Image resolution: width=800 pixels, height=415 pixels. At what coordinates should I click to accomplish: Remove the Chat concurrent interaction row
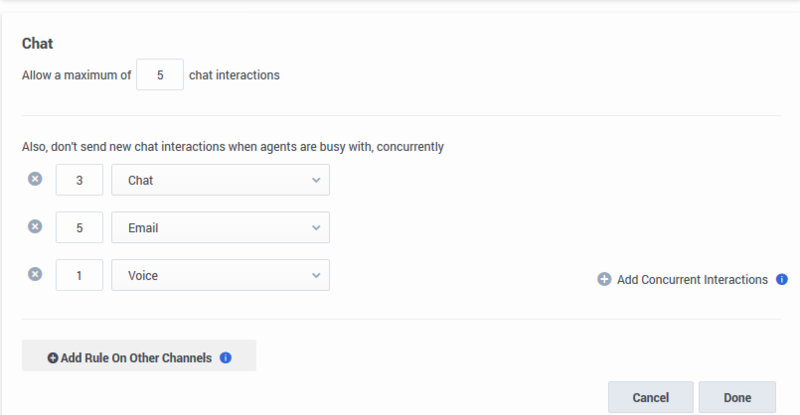coord(35,179)
